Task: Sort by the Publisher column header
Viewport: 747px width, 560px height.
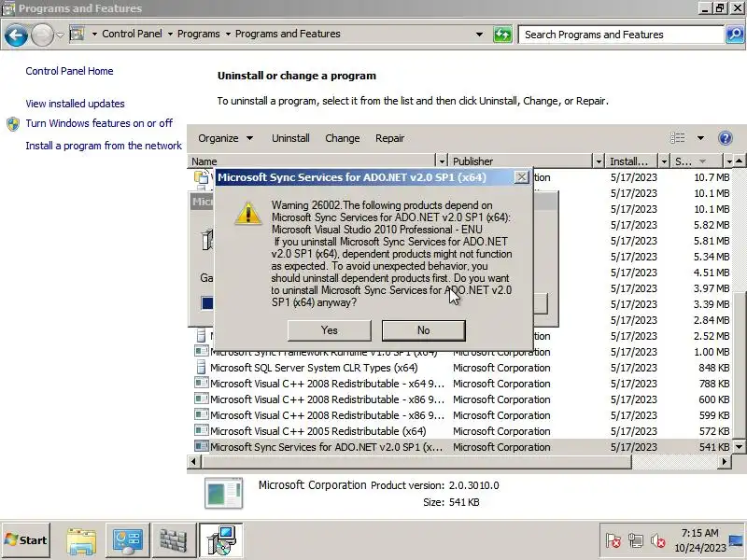Action: pyautogui.click(x=520, y=161)
